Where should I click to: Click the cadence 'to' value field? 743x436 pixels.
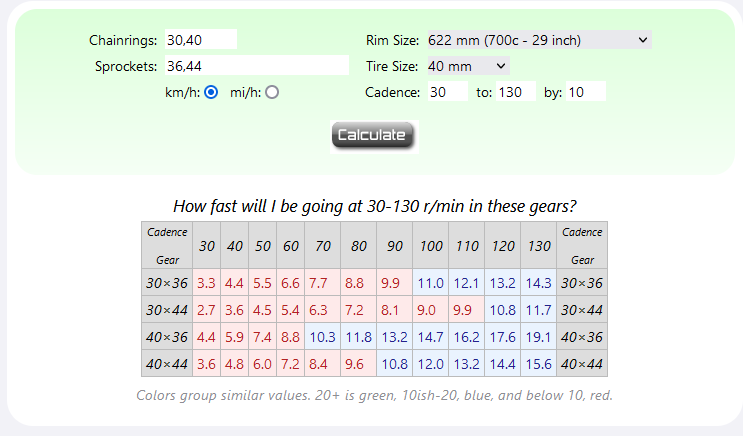pos(516,92)
